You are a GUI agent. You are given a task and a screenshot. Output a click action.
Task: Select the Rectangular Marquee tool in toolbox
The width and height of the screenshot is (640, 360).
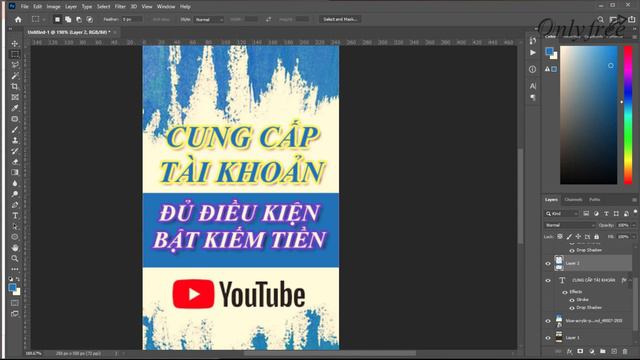pos(15,54)
